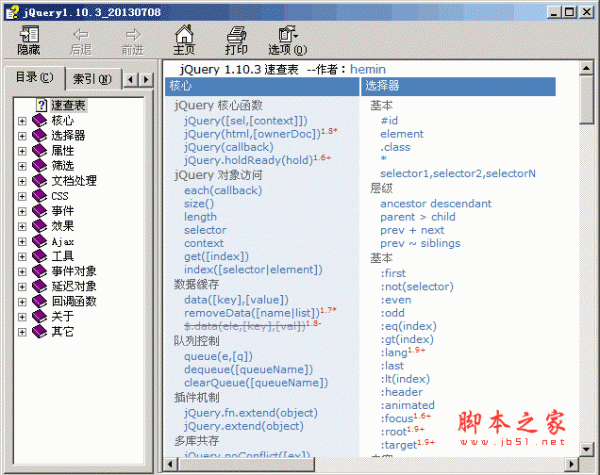Expand the 核心 tree node

pyautogui.click(x=22, y=121)
